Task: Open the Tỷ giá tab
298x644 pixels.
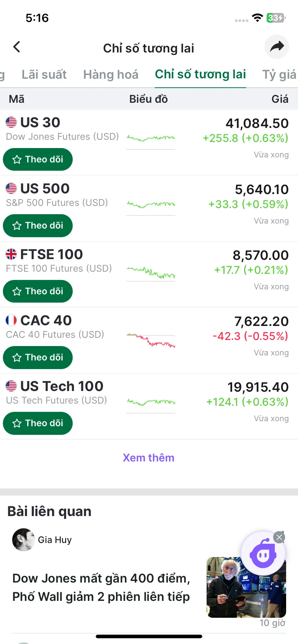Action: pos(279,74)
